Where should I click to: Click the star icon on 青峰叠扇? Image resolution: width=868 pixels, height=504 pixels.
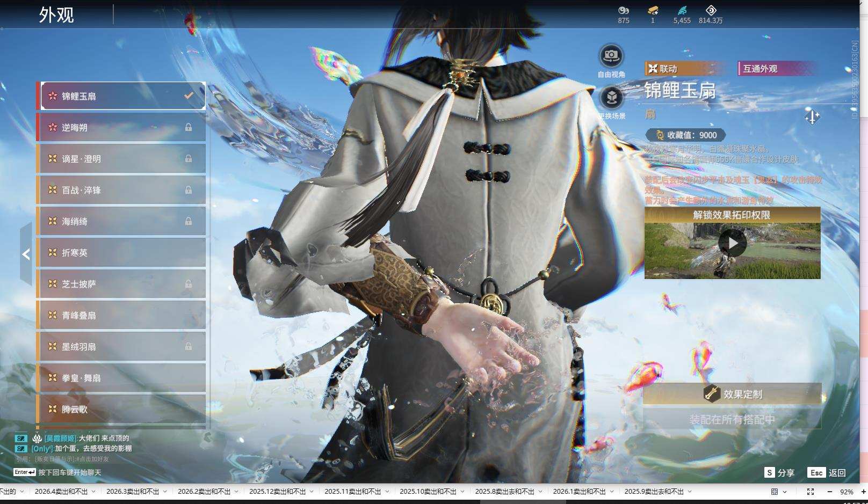tap(53, 315)
